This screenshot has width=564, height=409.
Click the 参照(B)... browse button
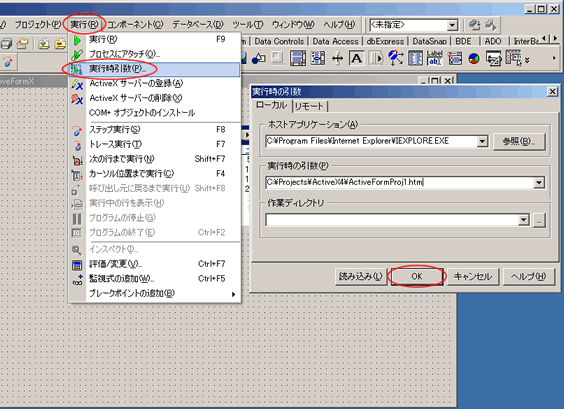pyautogui.click(x=519, y=141)
